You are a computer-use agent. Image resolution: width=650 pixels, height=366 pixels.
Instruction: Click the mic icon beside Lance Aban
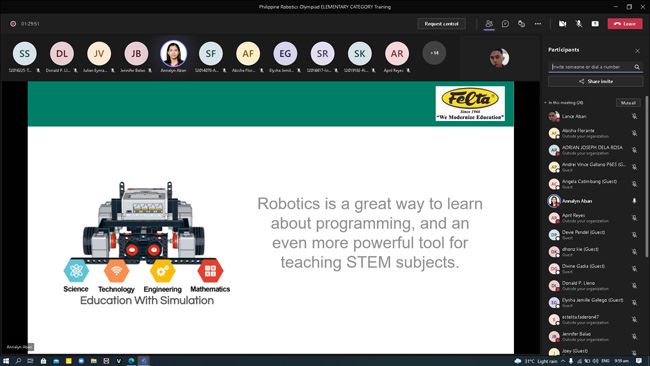[634, 116]
